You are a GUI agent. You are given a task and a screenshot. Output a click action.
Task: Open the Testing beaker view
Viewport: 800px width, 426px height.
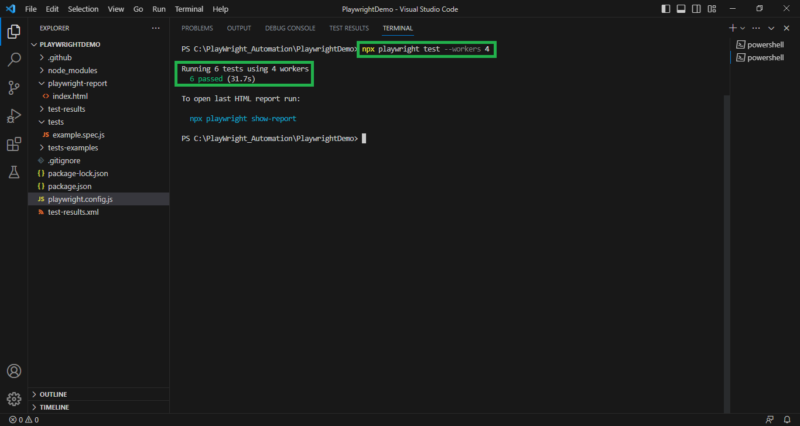pyautogui.click(x=14, y=172)
